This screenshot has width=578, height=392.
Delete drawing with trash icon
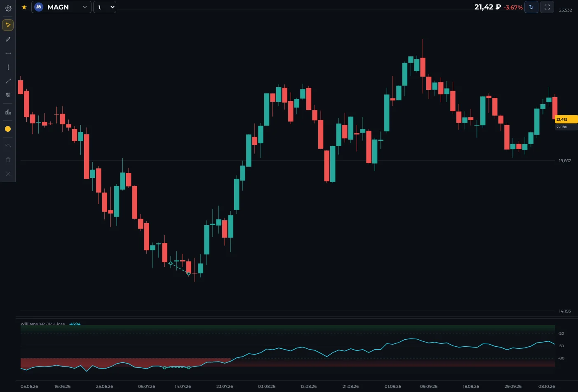coord(8,160)
